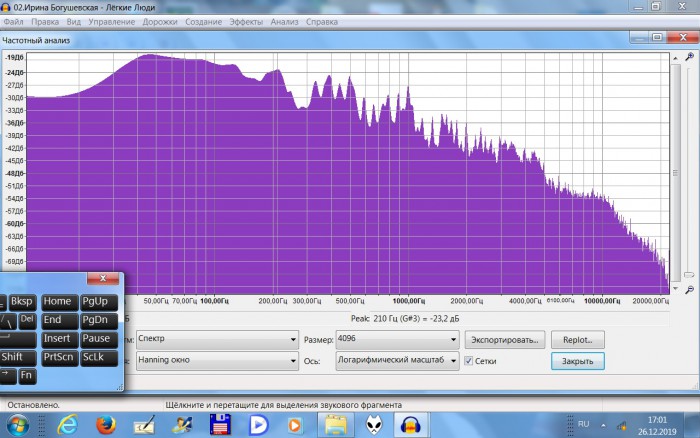Screen dimensions: 700x438
Task: Click the scroll-up arrow beside the graph
Action: click(675, 58)
